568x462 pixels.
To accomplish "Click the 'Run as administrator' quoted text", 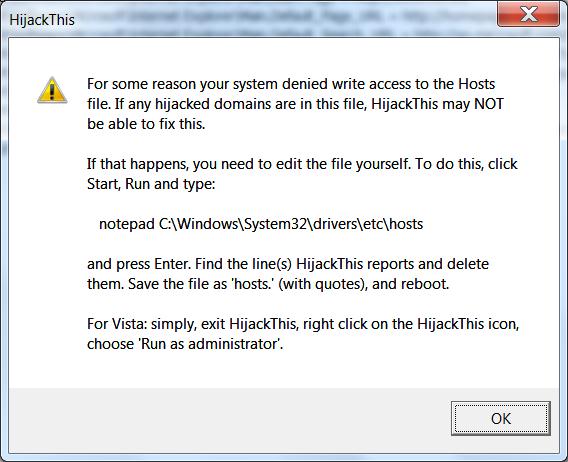I will coord(210,344).
